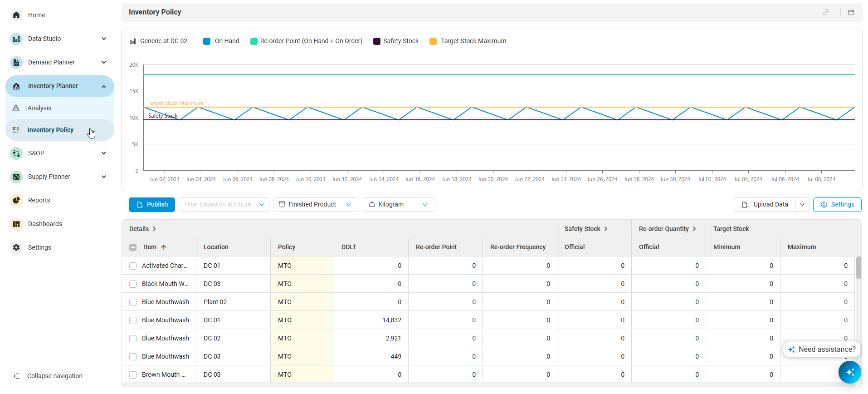Open Reports from the sidebar
Viewport: 868px width, 394px height.
(39, 200)
